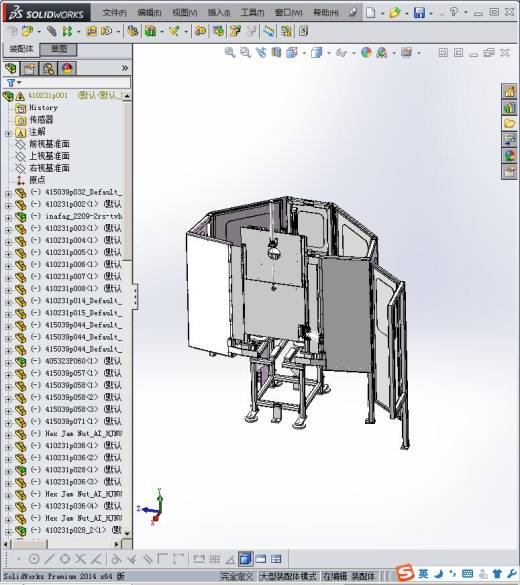The image size is (520, 585).
Task: Open the 文件(F) menu
Action: (x=114, y=13)
